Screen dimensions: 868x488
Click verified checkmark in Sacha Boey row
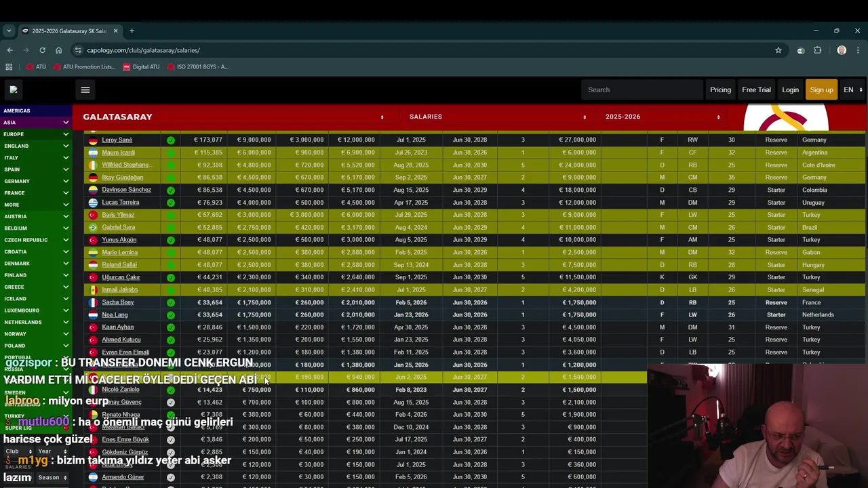click(x=171, y=302)
